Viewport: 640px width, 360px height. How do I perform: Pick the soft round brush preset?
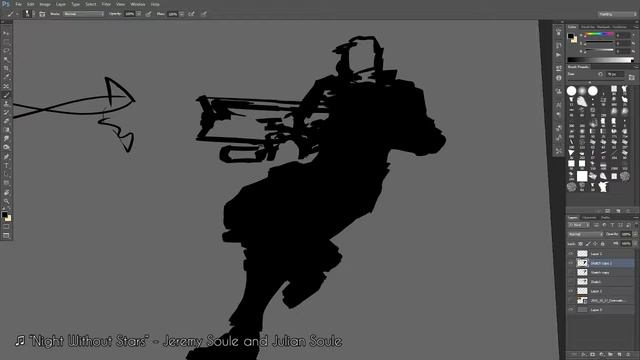click(582, 91)
